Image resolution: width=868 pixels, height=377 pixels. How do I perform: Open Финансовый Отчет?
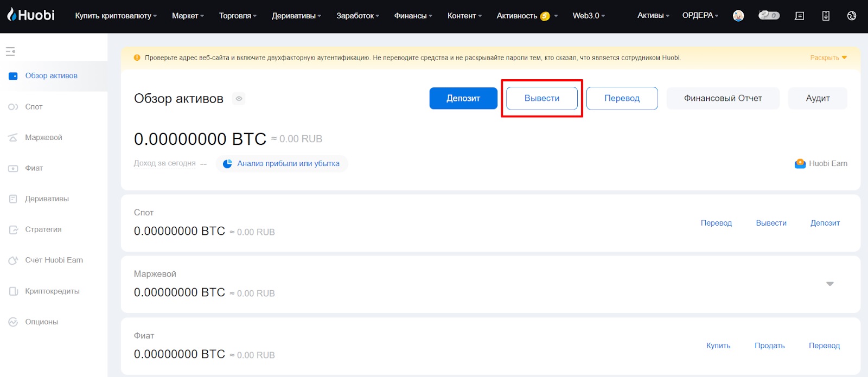point(723,98)
